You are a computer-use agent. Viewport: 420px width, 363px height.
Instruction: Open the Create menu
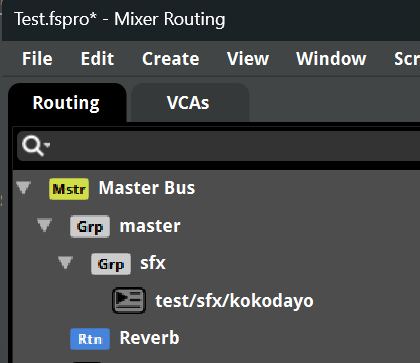[x=171, y=59]
